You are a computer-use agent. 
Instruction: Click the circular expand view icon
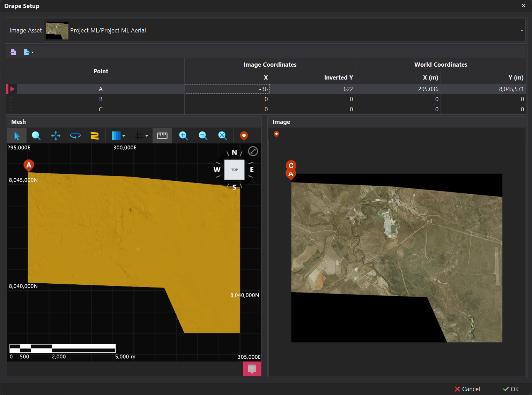point(253,151)
